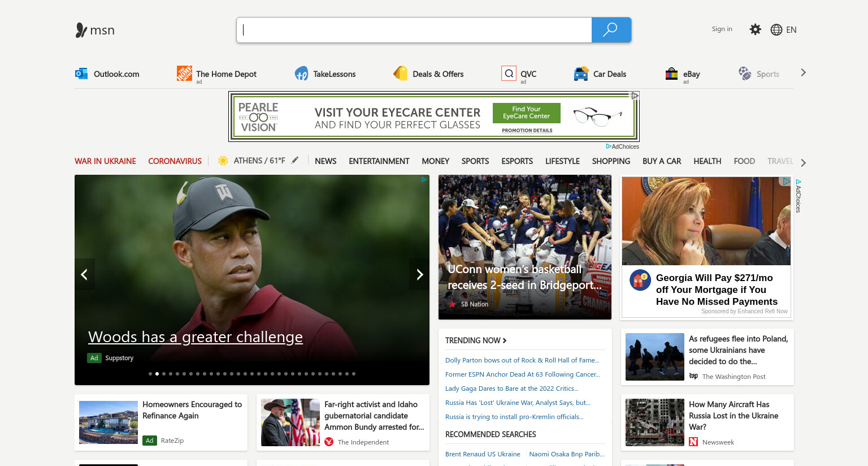
Task: Open Homeowners Refinance ad house thumbnail
Action: tap(108, 422)
